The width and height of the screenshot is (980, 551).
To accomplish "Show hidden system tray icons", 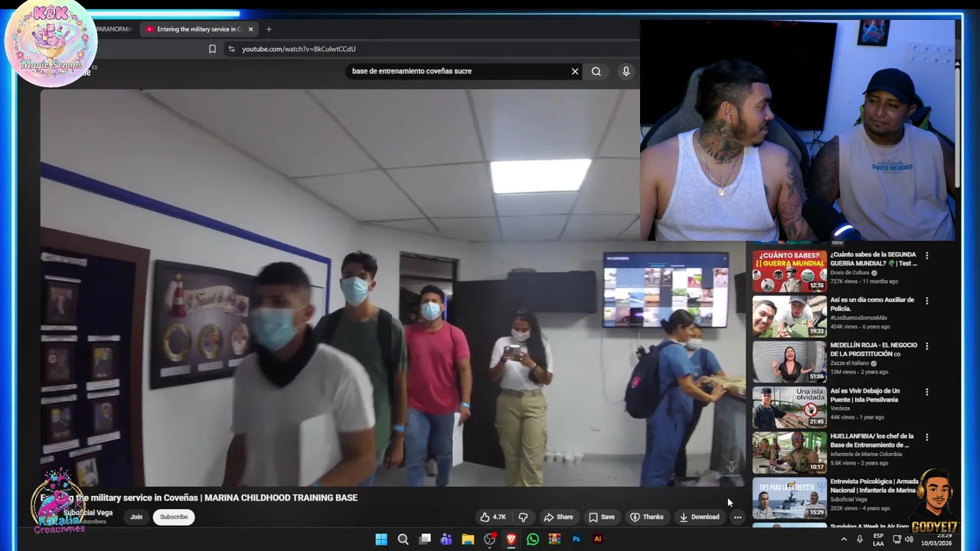I will [844, 539].
